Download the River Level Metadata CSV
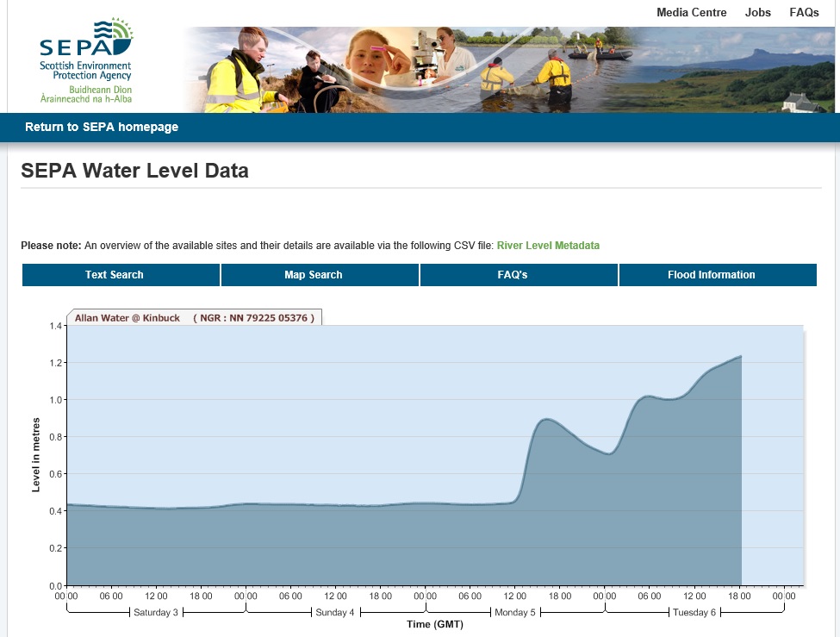The width and height of the screenshot is (840, 637). point(548,246)
